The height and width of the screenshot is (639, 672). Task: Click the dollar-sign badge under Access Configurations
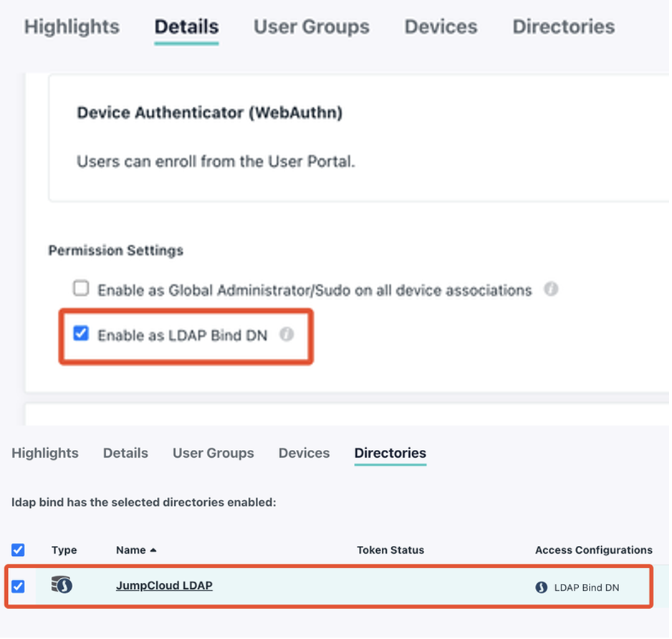click(541, 585)
